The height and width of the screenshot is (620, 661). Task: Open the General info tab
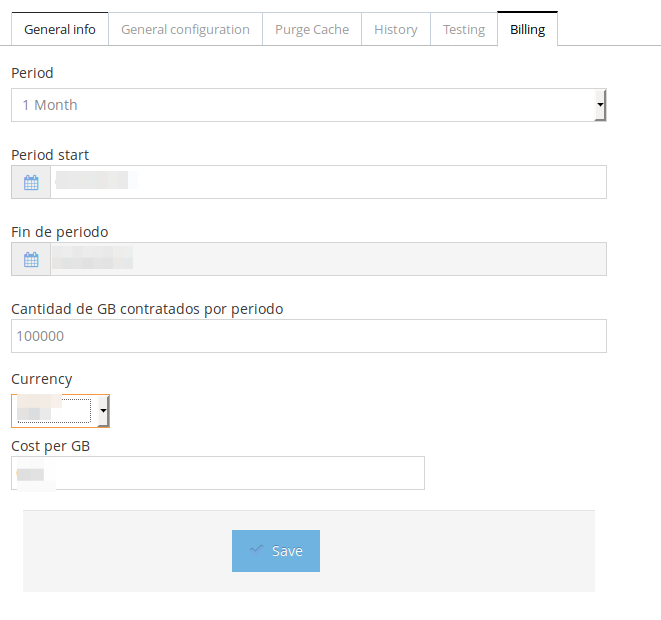(x=60, y=29)
